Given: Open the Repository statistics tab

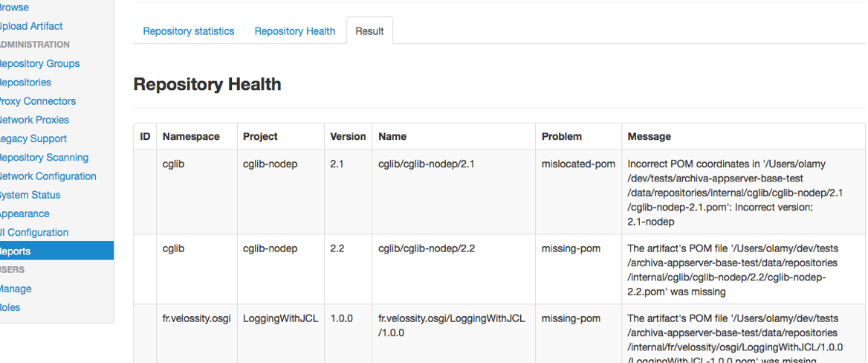Looking at the screenshot, I should click(188, 31).
